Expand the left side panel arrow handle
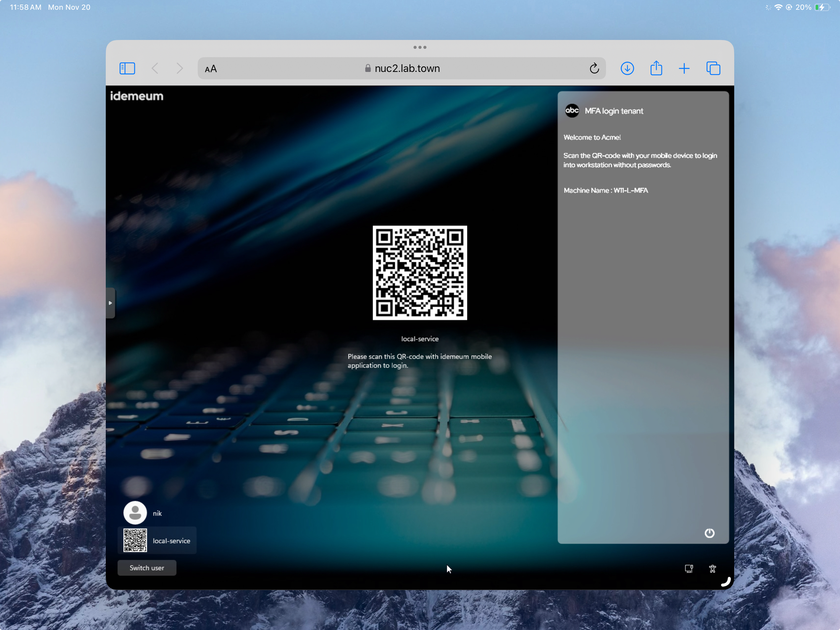This screenshot has height=630, width=840. pos(110,303)
